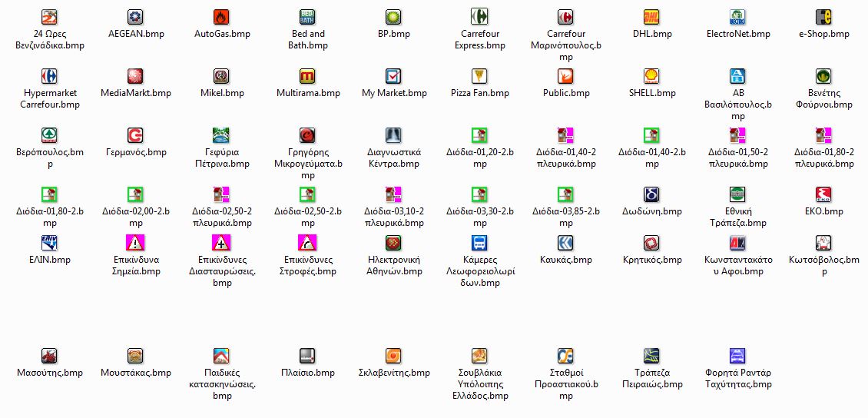Click the Carrefour Express.bmp icon

[479, 17]
